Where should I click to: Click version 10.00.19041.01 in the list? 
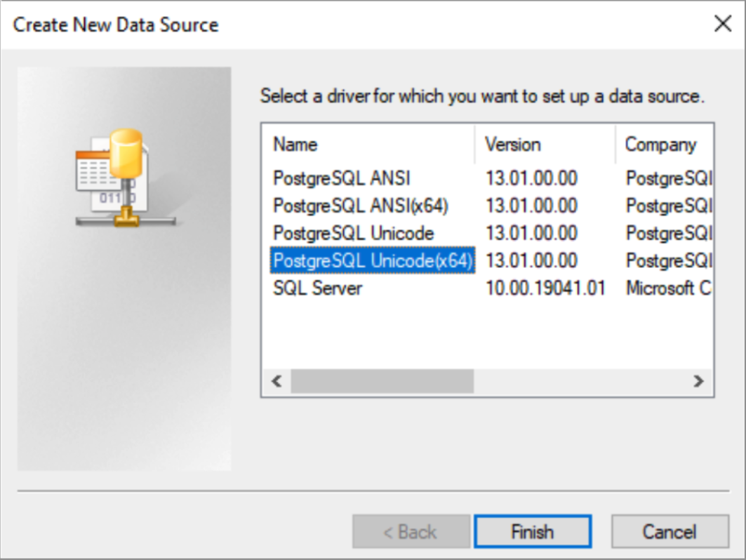[545, 288]
